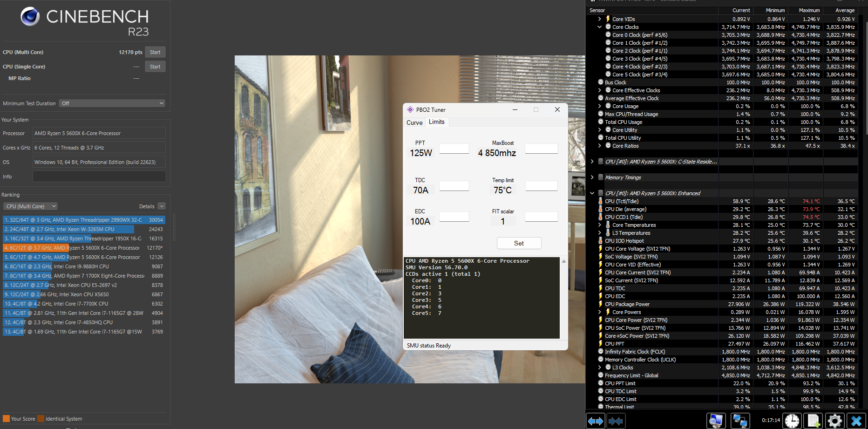This screenshot has height=429, width=868.
Task: Collapse the CPU [#0] Enhanced section
Action: tap(592, 193)
